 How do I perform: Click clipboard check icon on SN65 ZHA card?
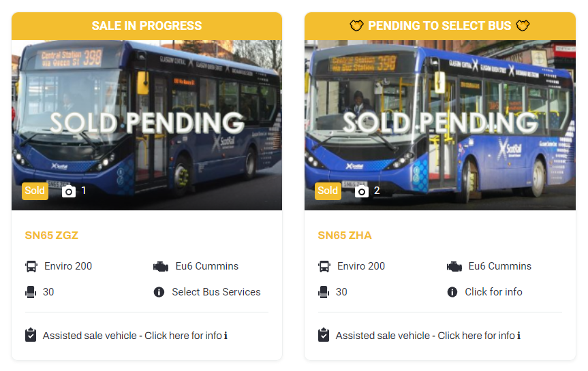pyautogui.click(x=324, y=336)
